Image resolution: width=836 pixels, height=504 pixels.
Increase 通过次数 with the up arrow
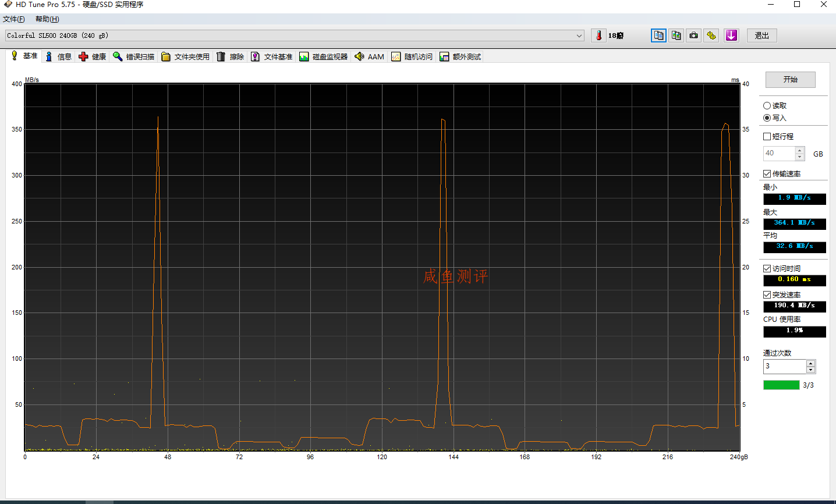810,363
